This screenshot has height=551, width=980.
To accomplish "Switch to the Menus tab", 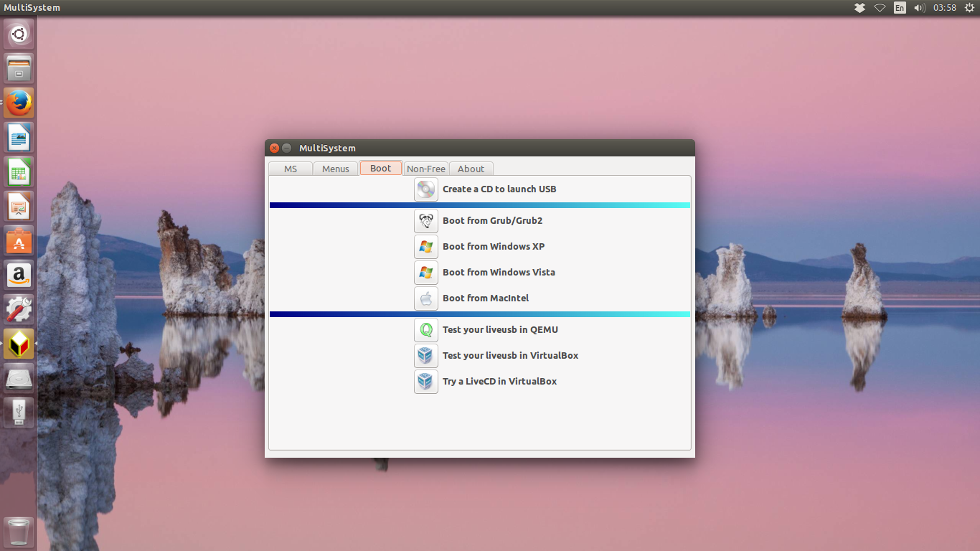I will (336, 169).
